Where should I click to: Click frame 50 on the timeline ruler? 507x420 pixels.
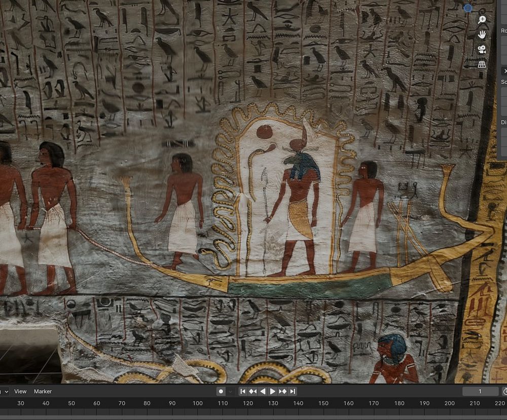pos(71,403)
